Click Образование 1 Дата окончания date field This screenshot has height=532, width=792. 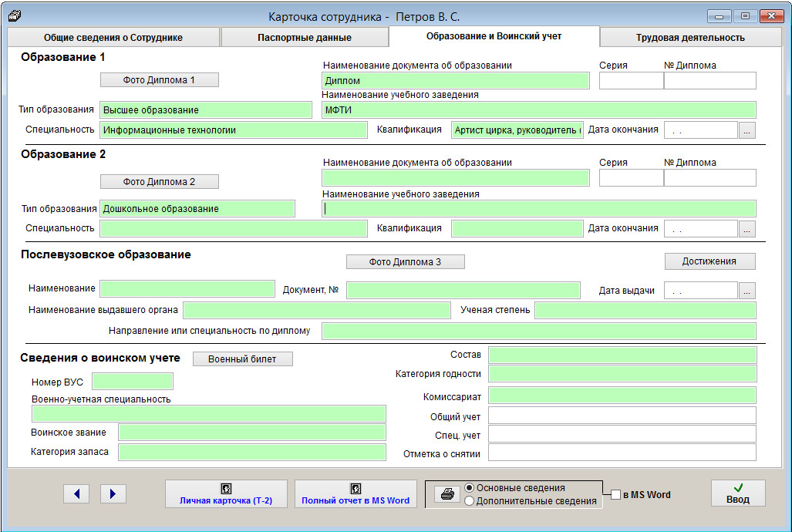click(701, 130)
